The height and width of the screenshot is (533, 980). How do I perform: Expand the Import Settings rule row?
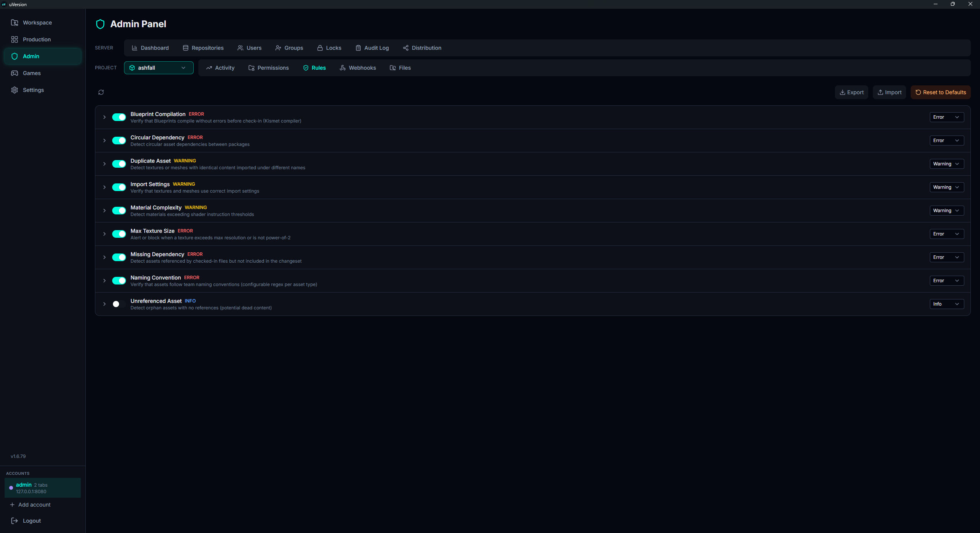coord(105,187)
